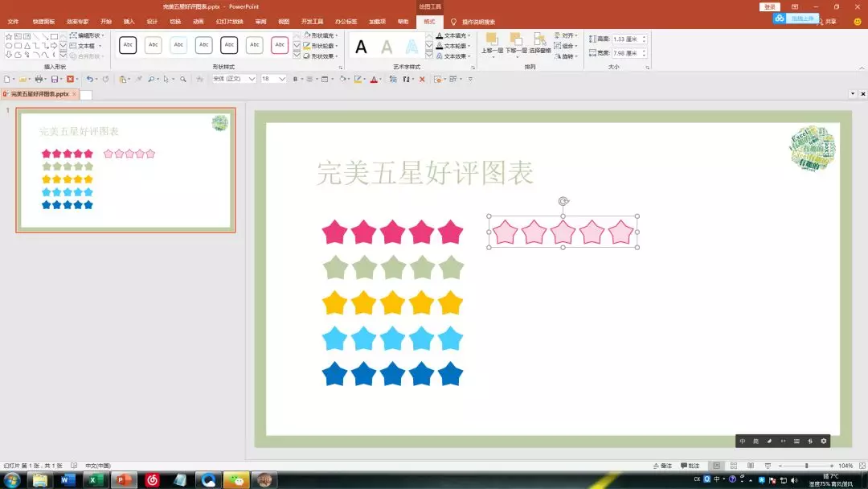Toggle the 备注 notes pane
868x489 pixels.
pyautogui.click(x=662, y=466)
